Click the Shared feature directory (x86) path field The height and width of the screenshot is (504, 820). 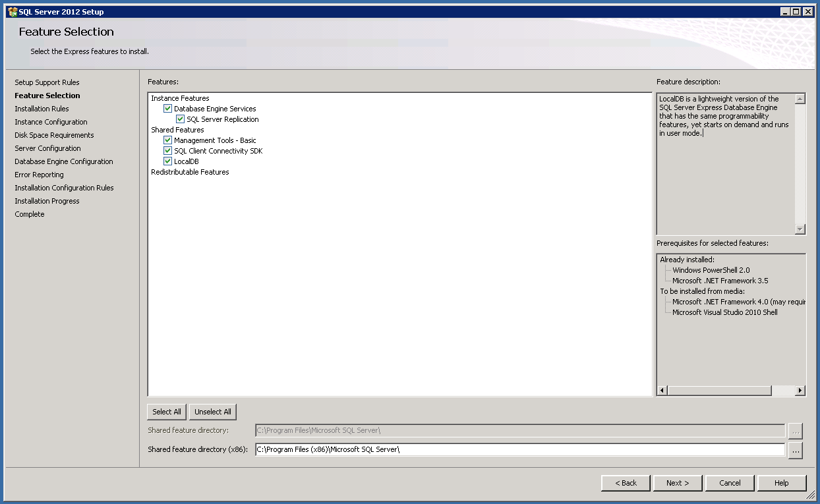pyautogui.click(x=520, y=450)
